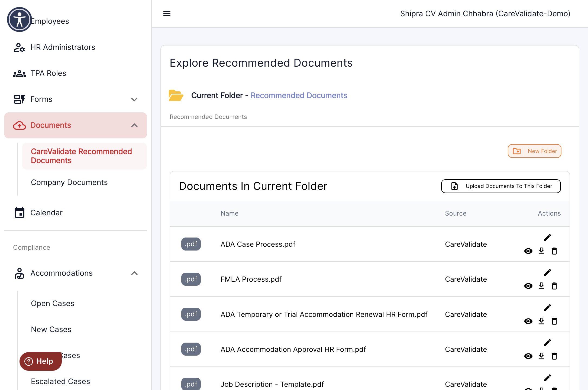Screen dimensions: 588x390
Task: Edit ADA Temporary or Trial Accommodation Renewal form
Action: pos(548,308)
